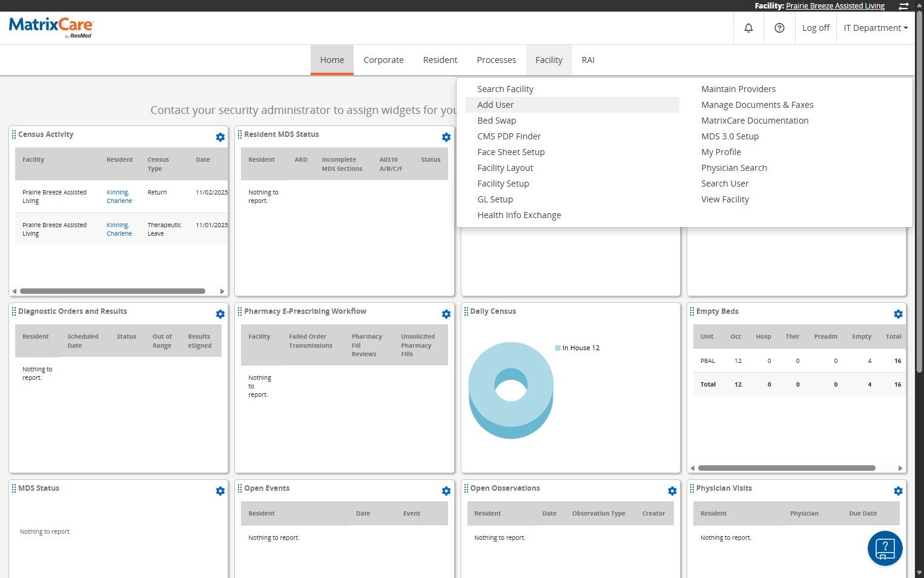The width and height of the screenshot is (924, 578).
Task: Select Add User from Facility menu
Action: click(x=572, y=105)
